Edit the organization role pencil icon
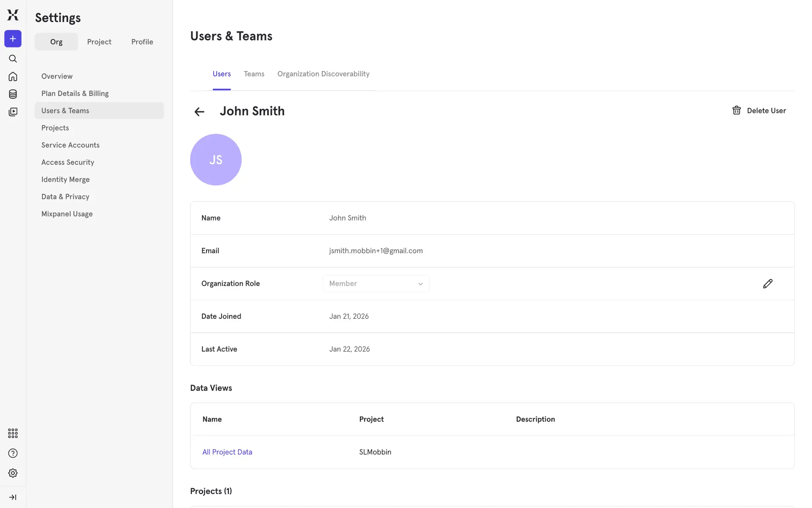This screenshot has width=812, height=508. tap(768, 284)
